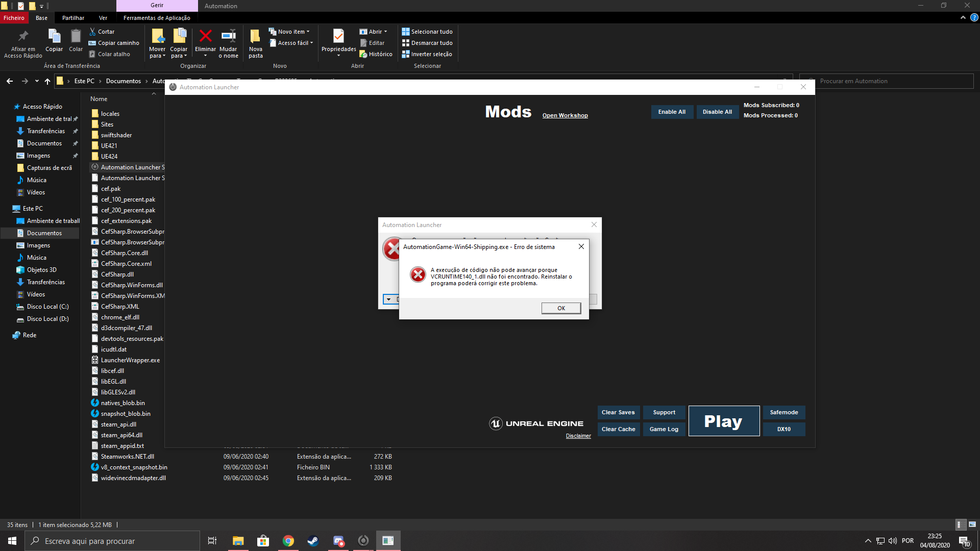Open Google Chrome from the taskbar
Screen dimensions: 980x551
[x=288, y=541]
